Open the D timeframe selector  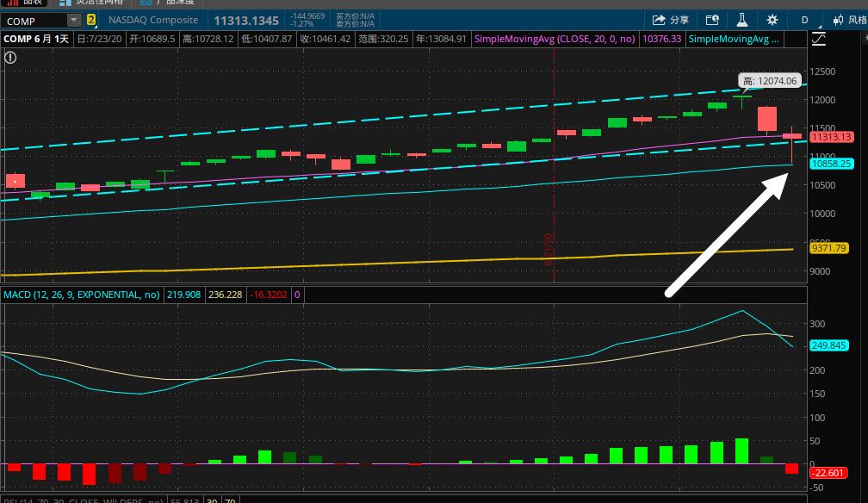pyautogui.click(x=804, y=20)
